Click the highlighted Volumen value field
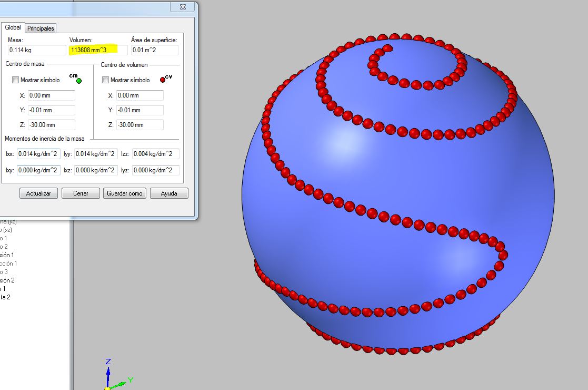The width and height of the screenshot is (588, 390). click(98, 50)
